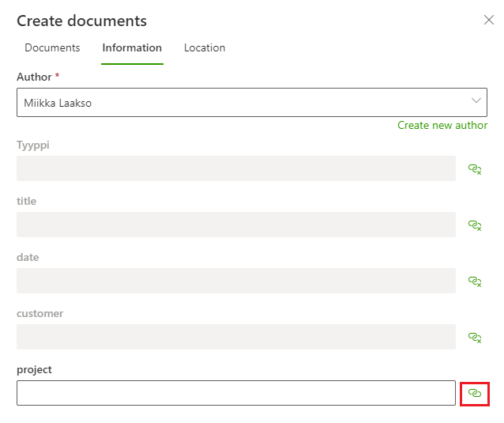
Task: Select the Information tab
Action: (x=132, y=47)
